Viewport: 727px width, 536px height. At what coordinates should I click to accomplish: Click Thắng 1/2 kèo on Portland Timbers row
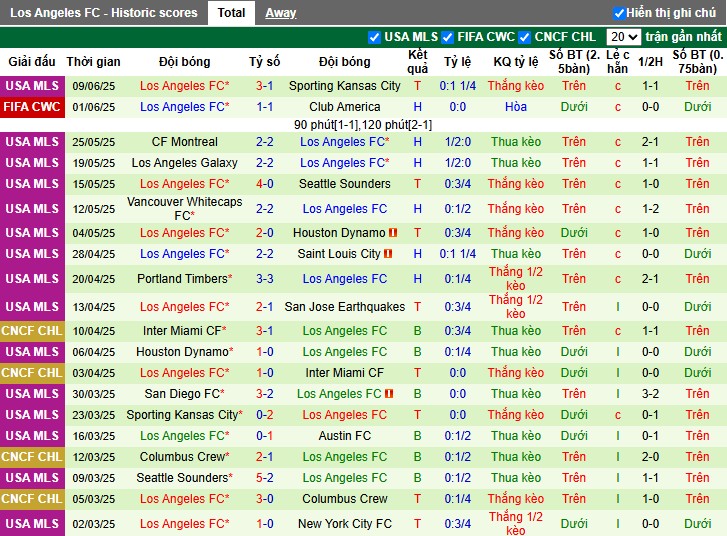pos(516,279)
